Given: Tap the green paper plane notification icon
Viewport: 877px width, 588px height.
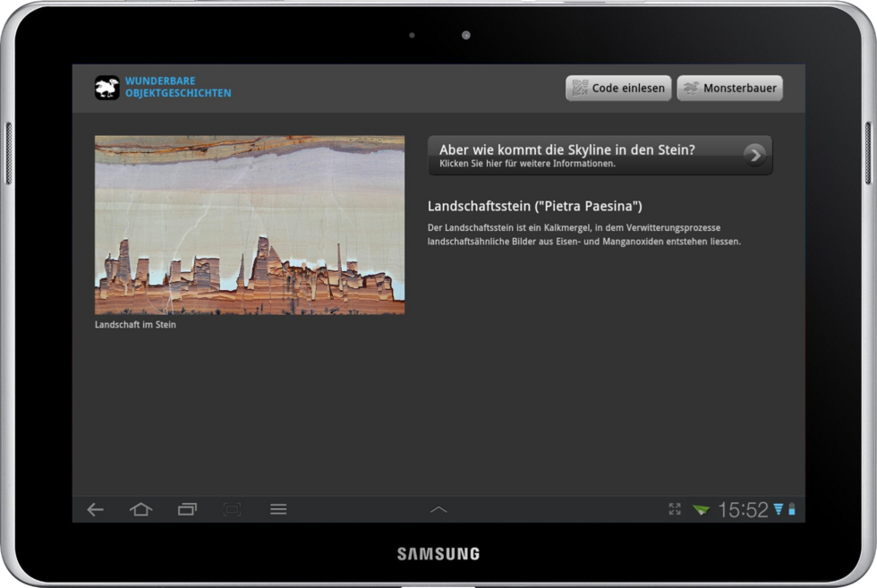Looking at the screenshot, I should pos(701,509).
